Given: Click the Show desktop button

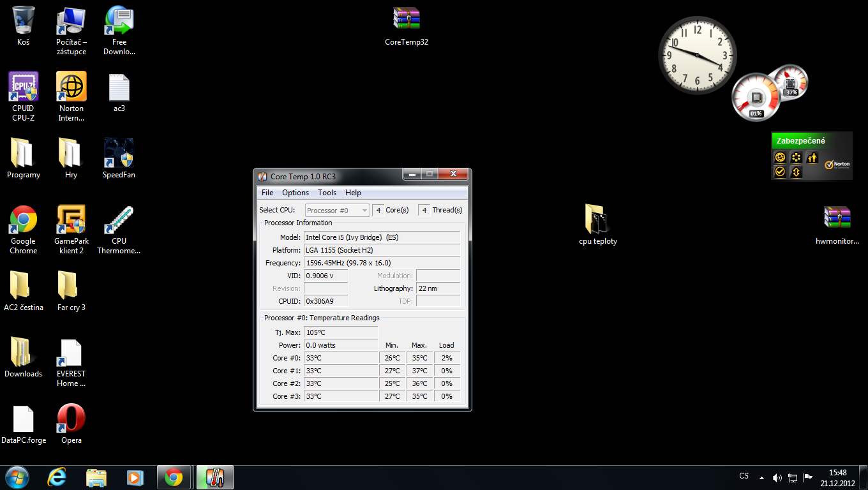Looking at the screenshot, I should pos(863,477).
